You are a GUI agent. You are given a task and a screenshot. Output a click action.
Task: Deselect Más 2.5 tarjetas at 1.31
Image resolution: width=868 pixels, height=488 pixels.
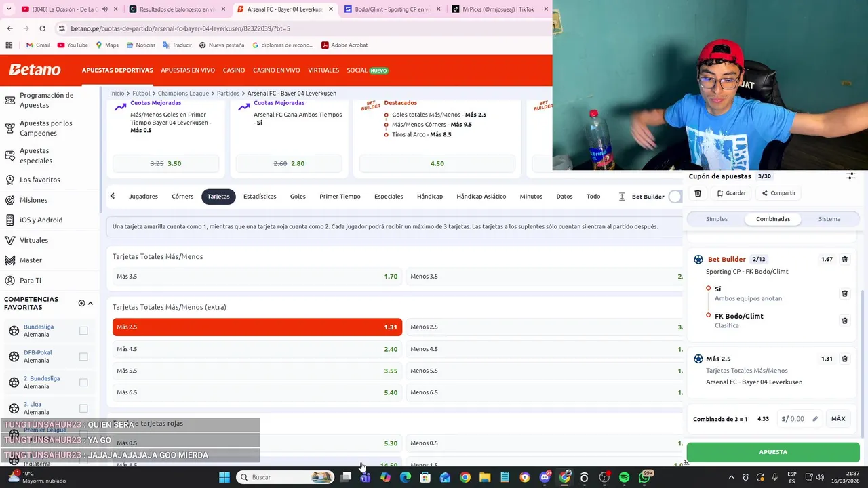[257, 327]
